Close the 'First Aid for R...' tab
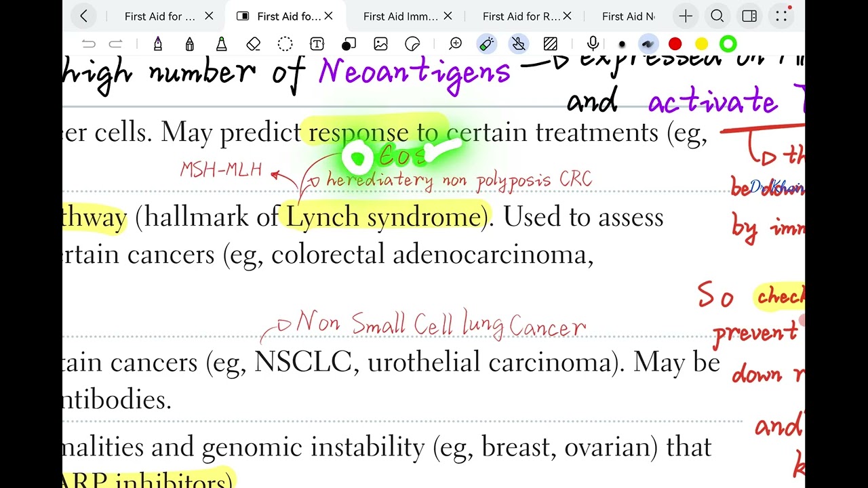 coord(567,16)
